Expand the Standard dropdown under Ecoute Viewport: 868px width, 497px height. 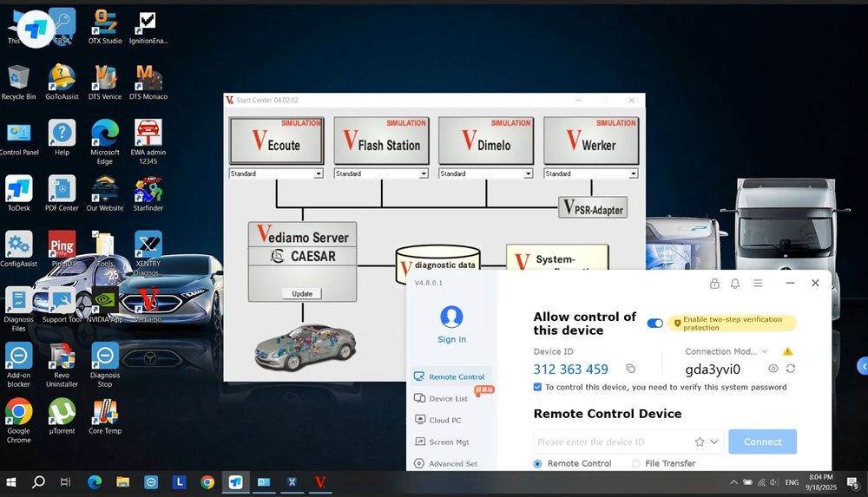pos(319,173)
